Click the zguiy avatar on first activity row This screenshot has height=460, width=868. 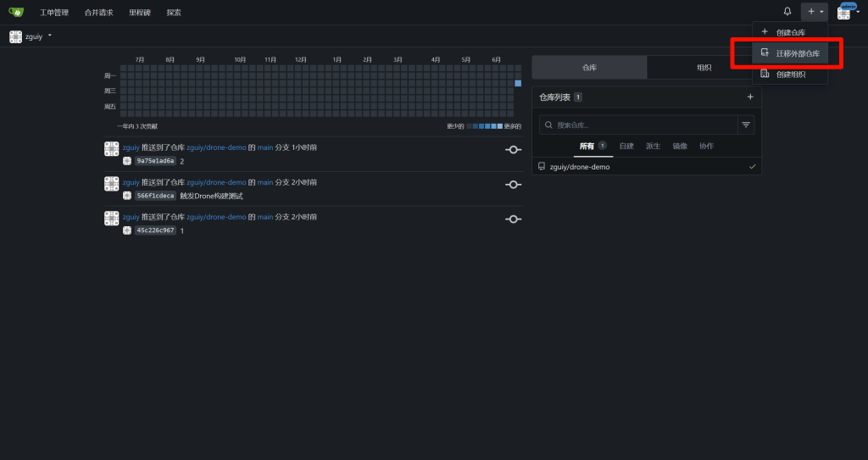click(x=111, y=149)
